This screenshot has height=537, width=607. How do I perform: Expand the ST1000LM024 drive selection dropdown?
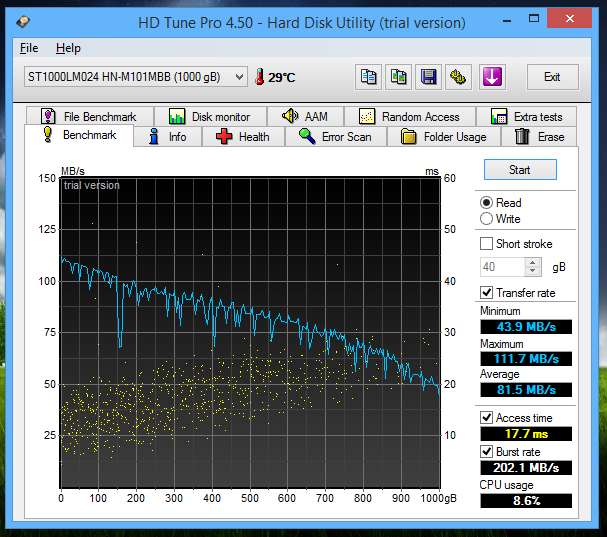click(x=238, y=77)
